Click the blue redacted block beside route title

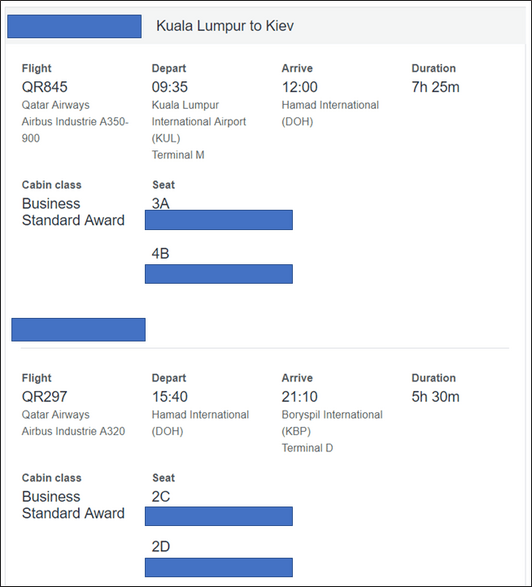tap(74, 26)
